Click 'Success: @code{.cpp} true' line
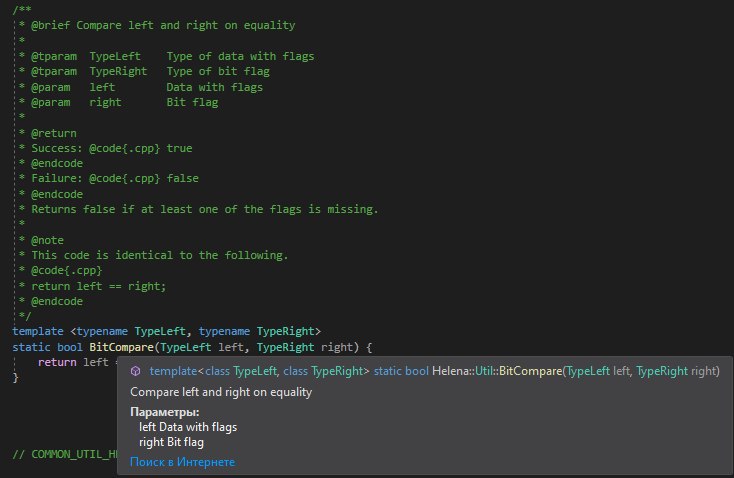 (112, 148)
